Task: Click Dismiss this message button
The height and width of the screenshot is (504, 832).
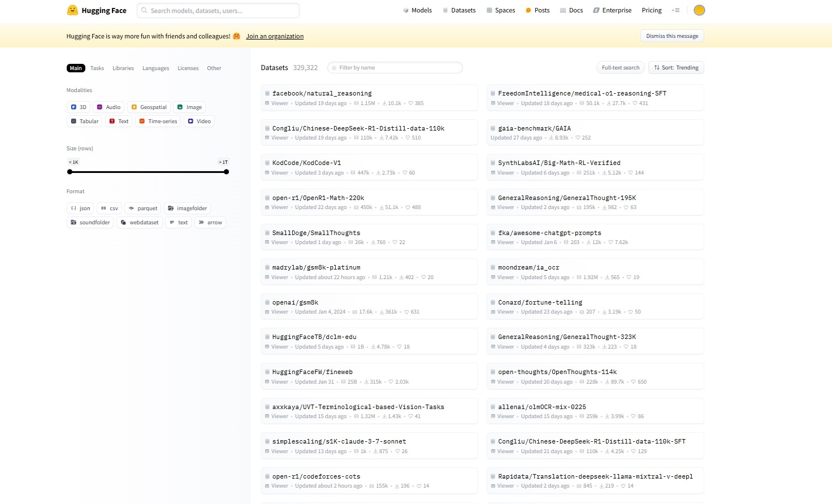Action: tap(672, 36)
